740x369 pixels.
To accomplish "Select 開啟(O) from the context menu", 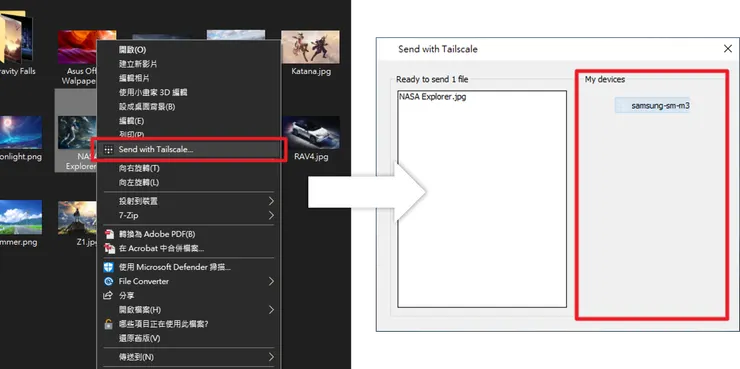I will 189,50.
